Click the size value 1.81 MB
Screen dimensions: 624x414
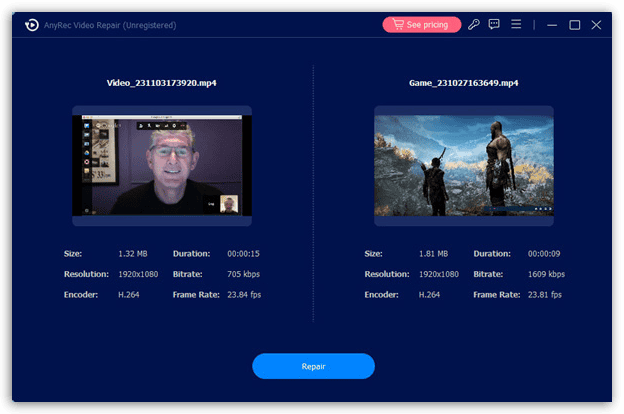click(x=433, y=254)
